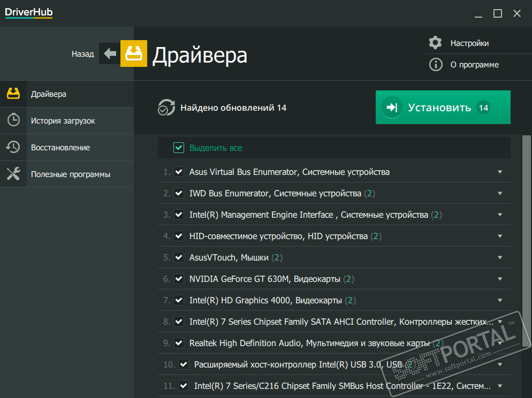Image resolution: width=532 pixels, height=398 pixels.
Task: Click the Восстановление restore clock icon
Action: (x=13, y=147)
